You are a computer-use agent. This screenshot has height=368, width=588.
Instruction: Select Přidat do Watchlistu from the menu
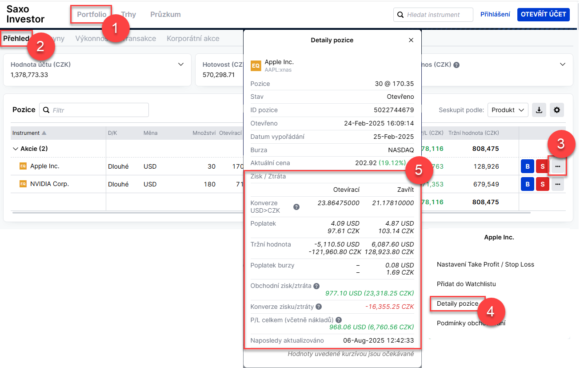(466, 284)
